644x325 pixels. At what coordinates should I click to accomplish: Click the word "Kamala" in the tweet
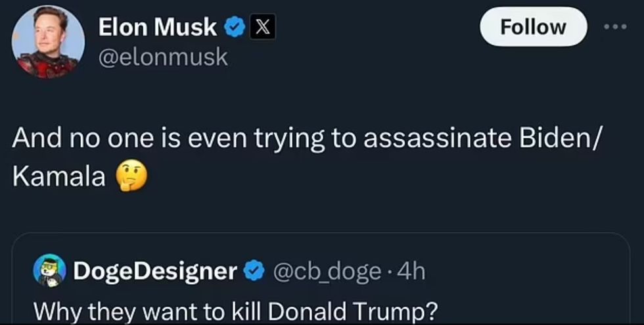click(x=58, y=176)
